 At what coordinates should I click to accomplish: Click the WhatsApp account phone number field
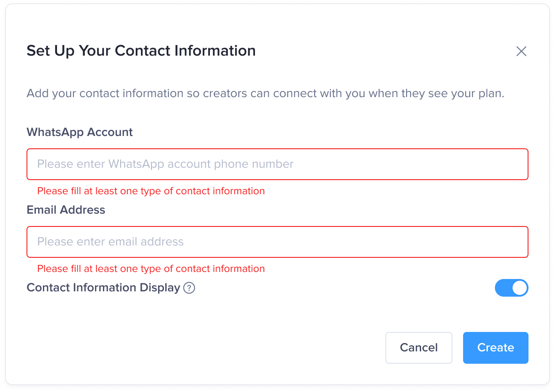pyautogui.click(x=277, y=164)
